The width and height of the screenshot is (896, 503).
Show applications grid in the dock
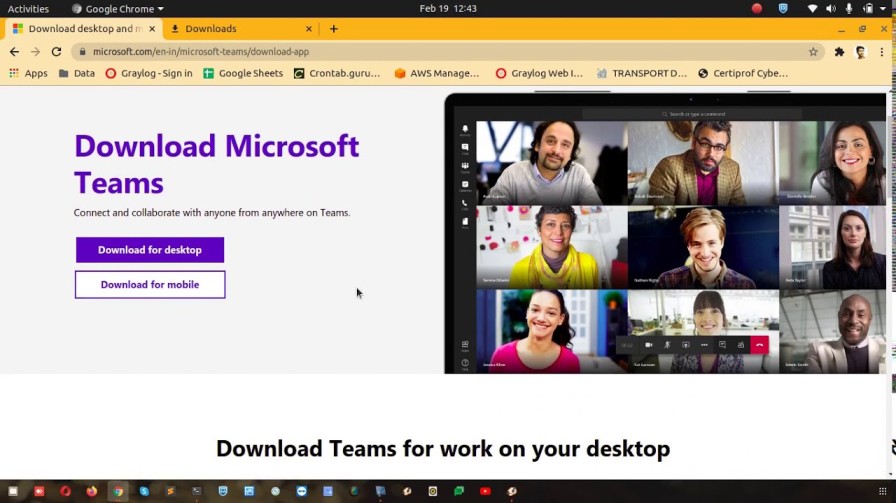(882, 491)
